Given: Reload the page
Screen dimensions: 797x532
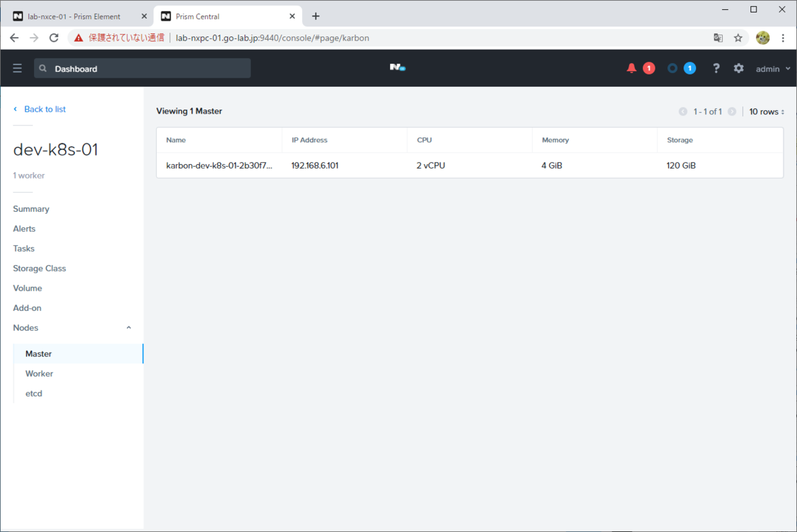Looking at the screenshot, I should pyautogui.click(x=54, y=38).
